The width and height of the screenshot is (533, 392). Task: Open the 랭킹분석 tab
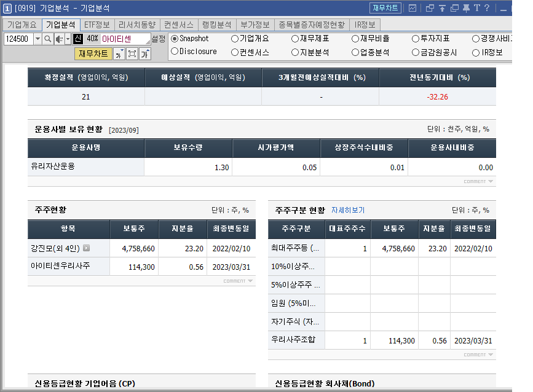[217, 25]
